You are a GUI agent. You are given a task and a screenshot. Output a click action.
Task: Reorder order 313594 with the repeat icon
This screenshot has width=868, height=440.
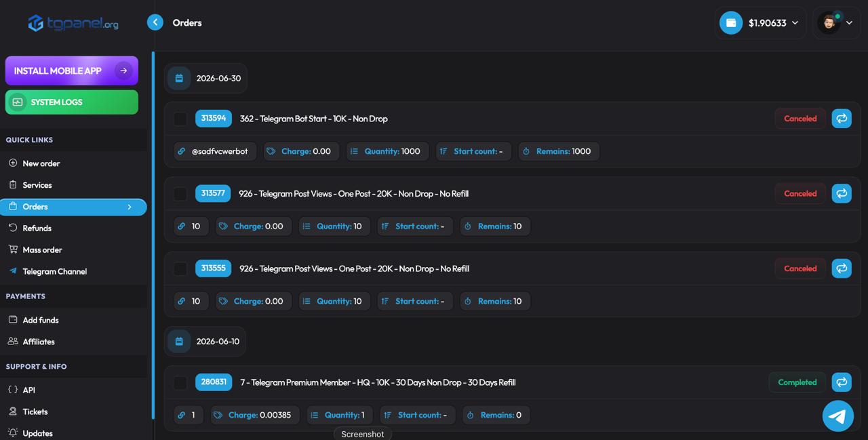[842, 119]
